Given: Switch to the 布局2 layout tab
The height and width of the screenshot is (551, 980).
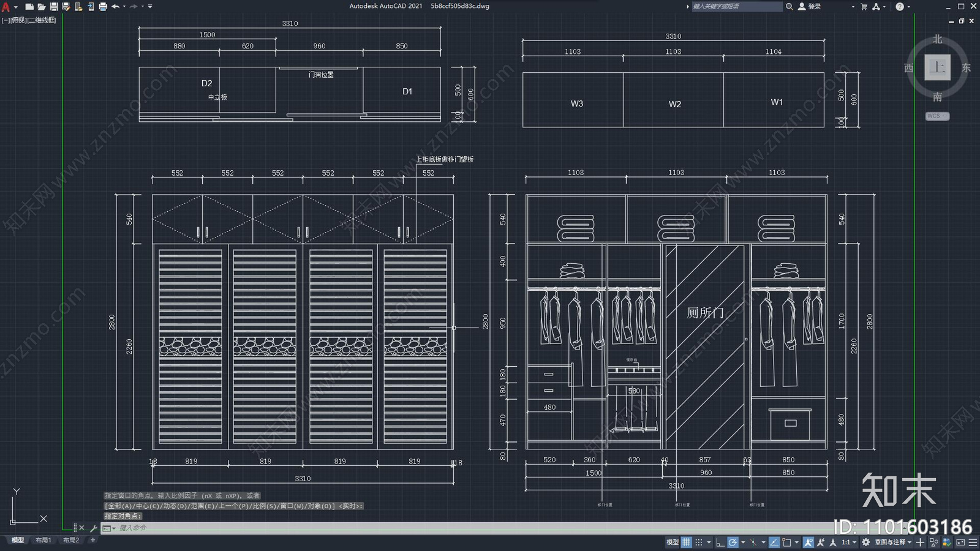Looking at the screenshot, I should coord(71,540).
